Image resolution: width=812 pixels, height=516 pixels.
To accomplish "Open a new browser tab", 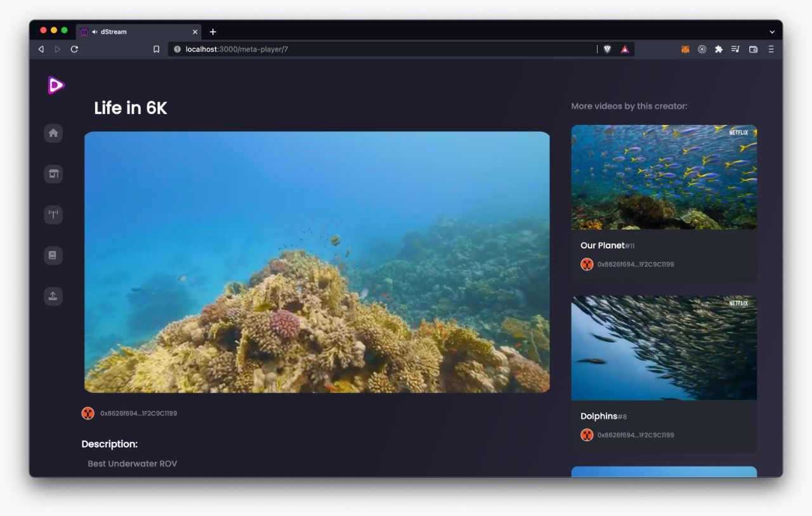I will (x=213, y=32).
